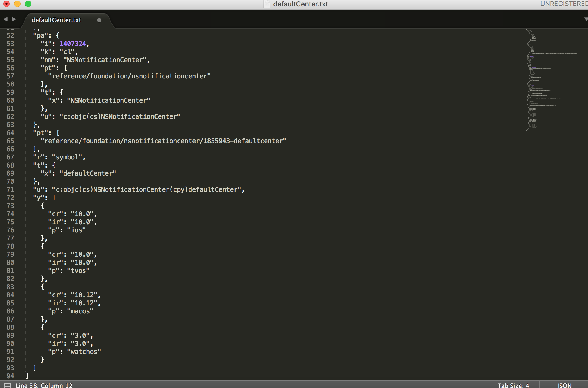
Task: Place cursor on number 1407324
Action: pos(72,44)
